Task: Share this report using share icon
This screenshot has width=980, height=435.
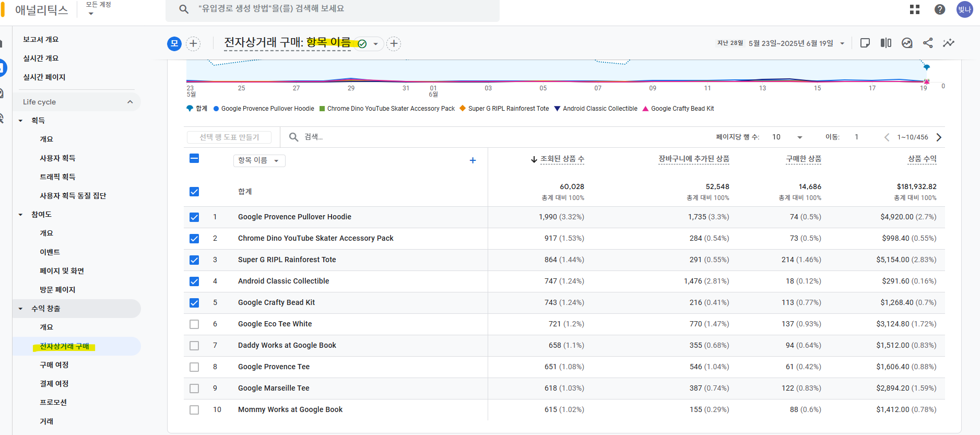Action: [x=928, y=43]
